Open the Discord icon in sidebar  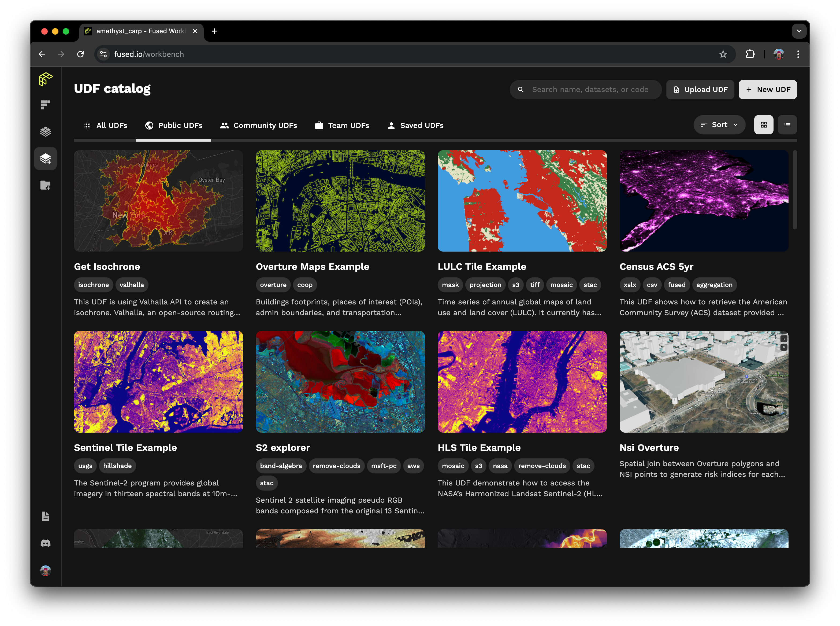[x=46, y=543]
